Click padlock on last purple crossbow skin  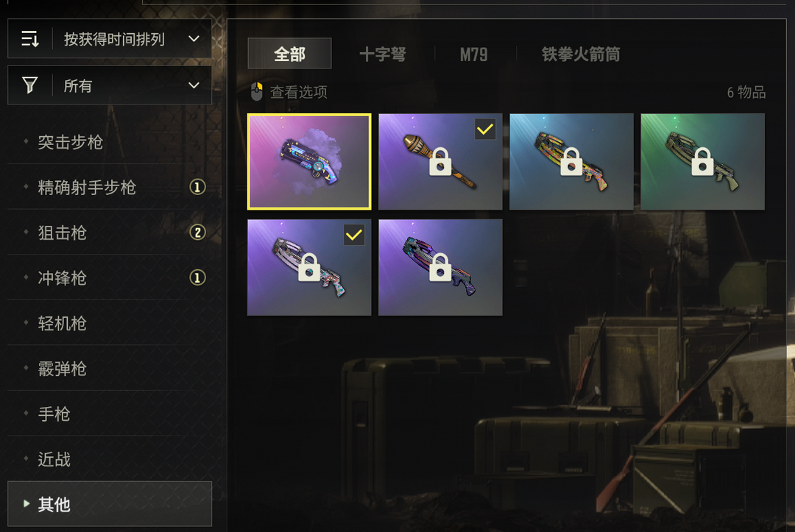[x=440, y=267]
